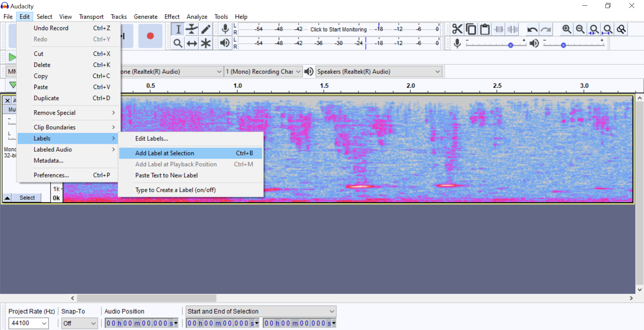Click Undo Record menu entry
This screenshot has height=330, width=644.
click(x=67, y=28)
